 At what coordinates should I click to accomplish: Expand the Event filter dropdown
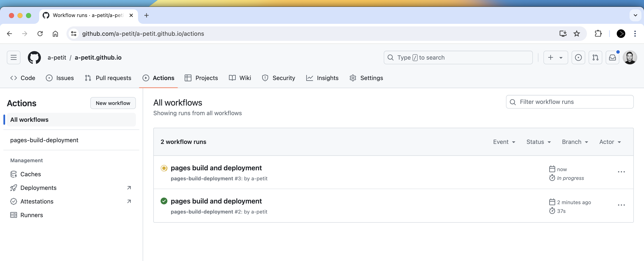coord(504,142)
